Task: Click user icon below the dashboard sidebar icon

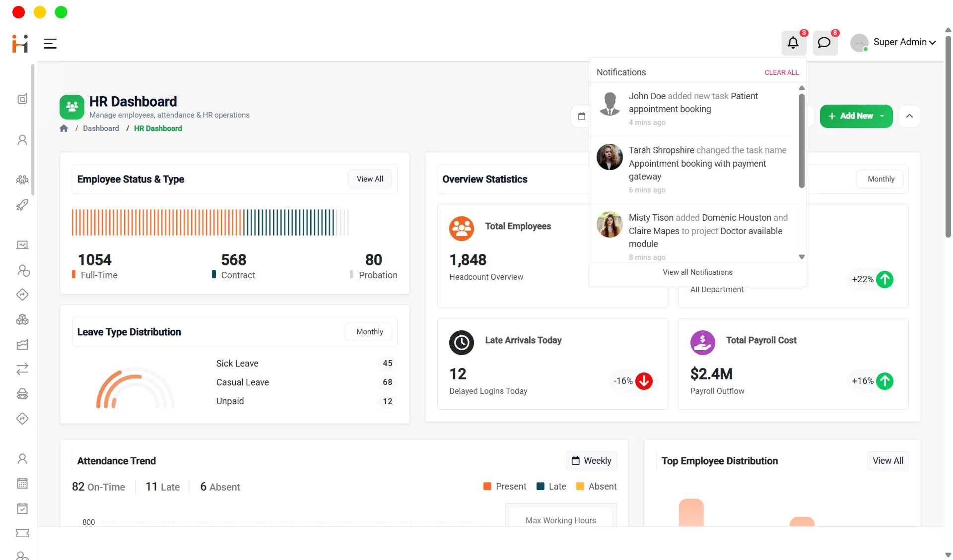Action: point(22,140)
